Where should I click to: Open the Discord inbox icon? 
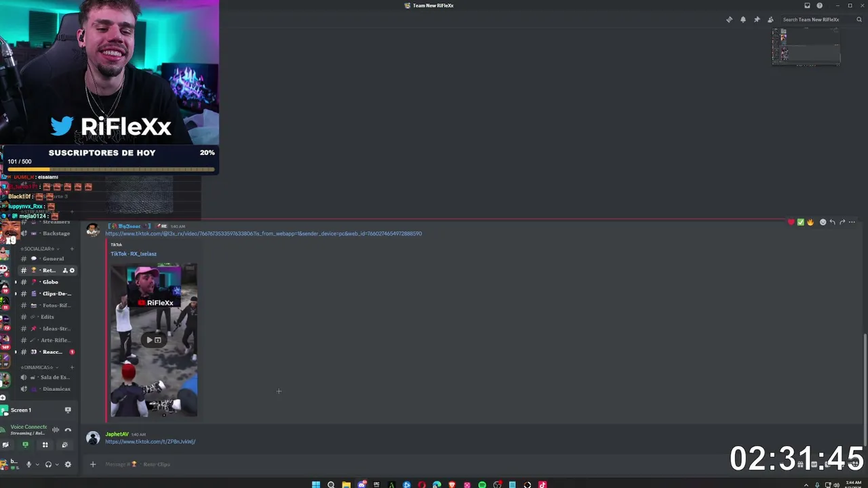[807, 5]
